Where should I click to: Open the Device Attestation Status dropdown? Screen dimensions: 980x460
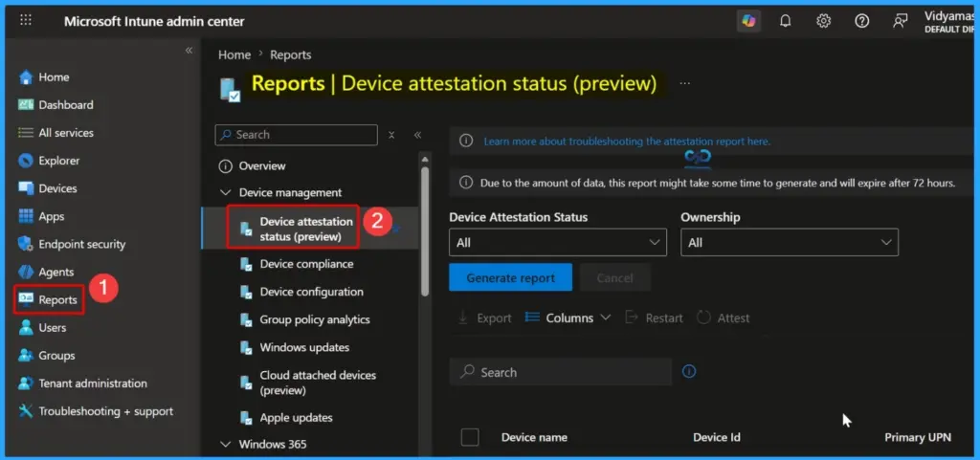point(558,242)
